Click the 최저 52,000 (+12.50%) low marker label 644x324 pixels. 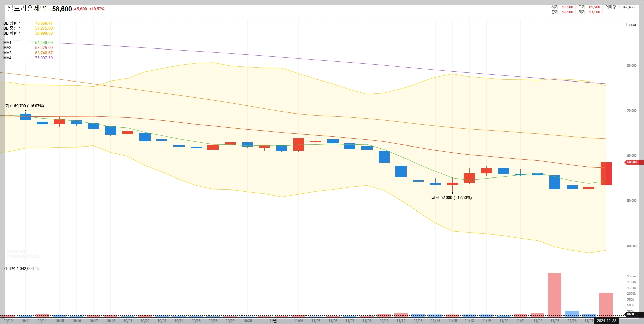pos(451,198)
